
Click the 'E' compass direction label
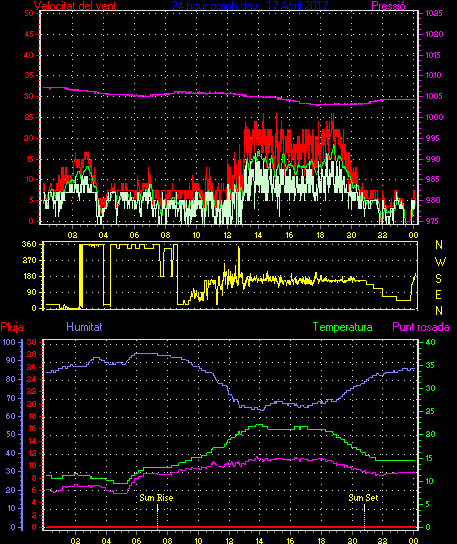[x=438, y=295]
